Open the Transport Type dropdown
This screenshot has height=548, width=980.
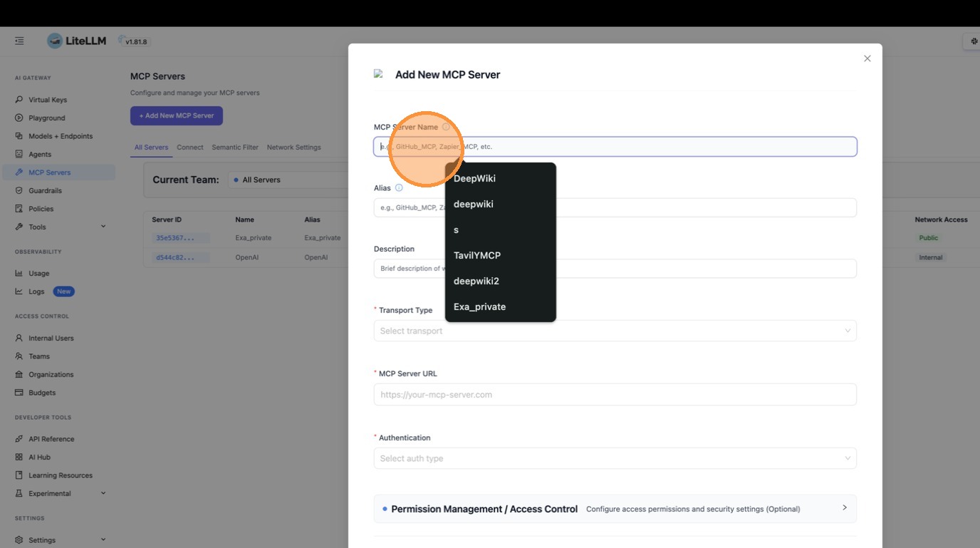615,331
